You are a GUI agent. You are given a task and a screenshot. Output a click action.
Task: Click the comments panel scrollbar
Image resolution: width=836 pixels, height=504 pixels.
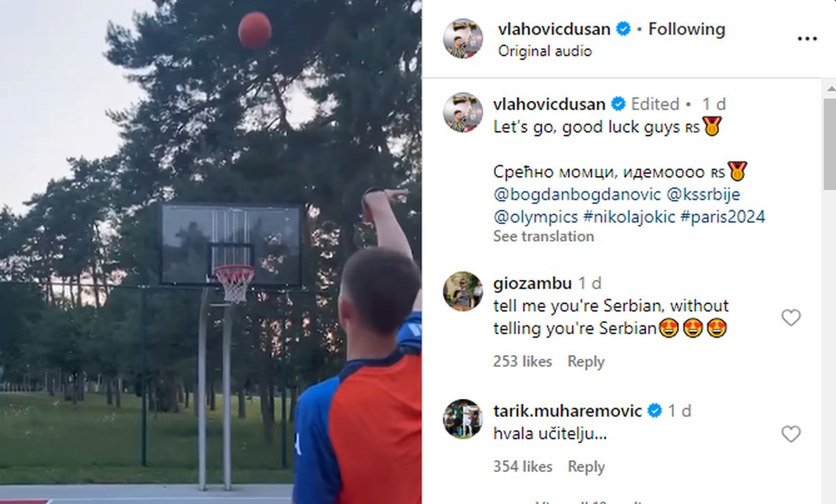coord(830,143)
